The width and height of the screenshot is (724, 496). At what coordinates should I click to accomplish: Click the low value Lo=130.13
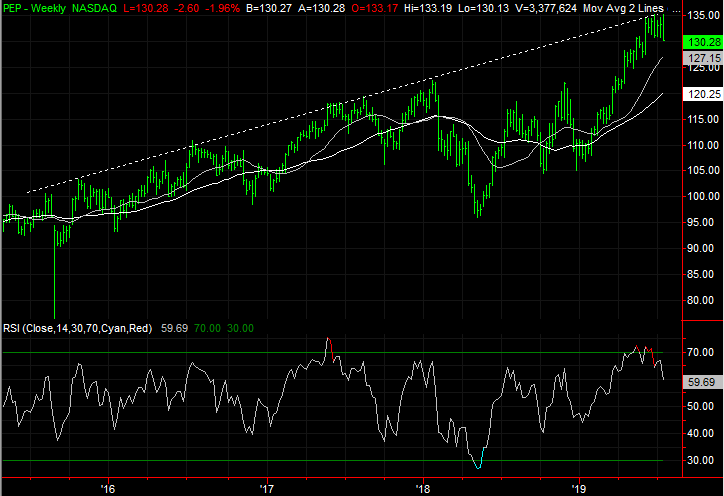483,8
